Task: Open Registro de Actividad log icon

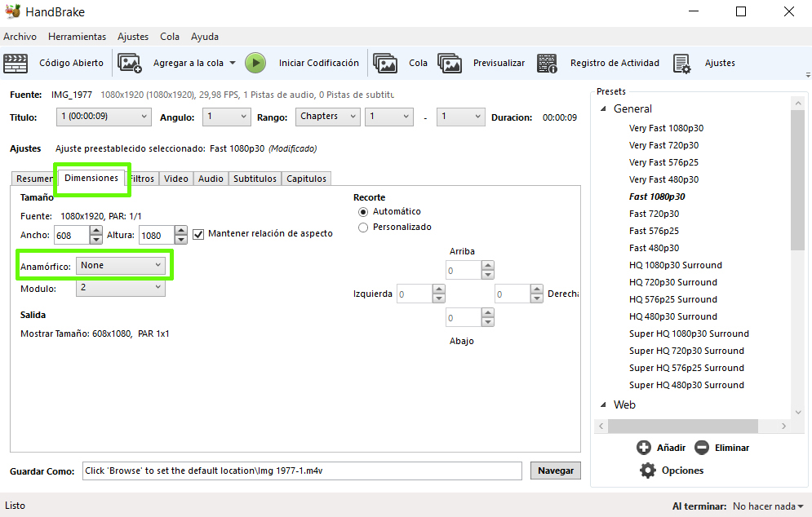Action: click(x=548, y=63)
